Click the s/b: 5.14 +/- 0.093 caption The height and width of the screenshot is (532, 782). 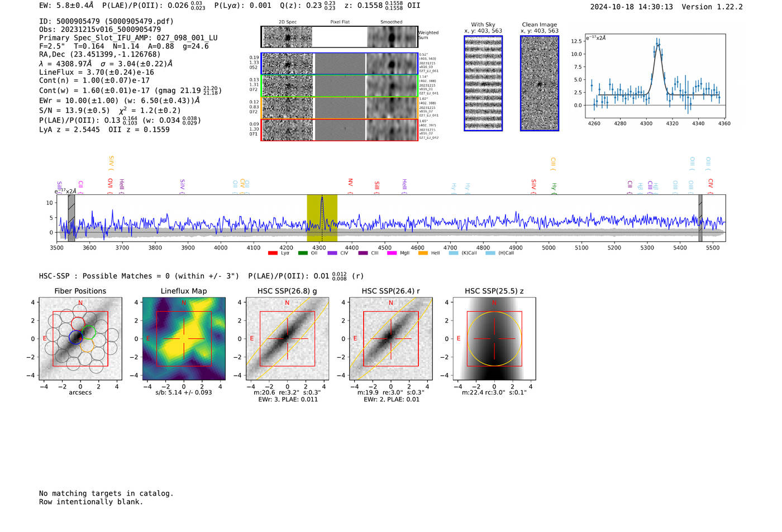point(184,392)
